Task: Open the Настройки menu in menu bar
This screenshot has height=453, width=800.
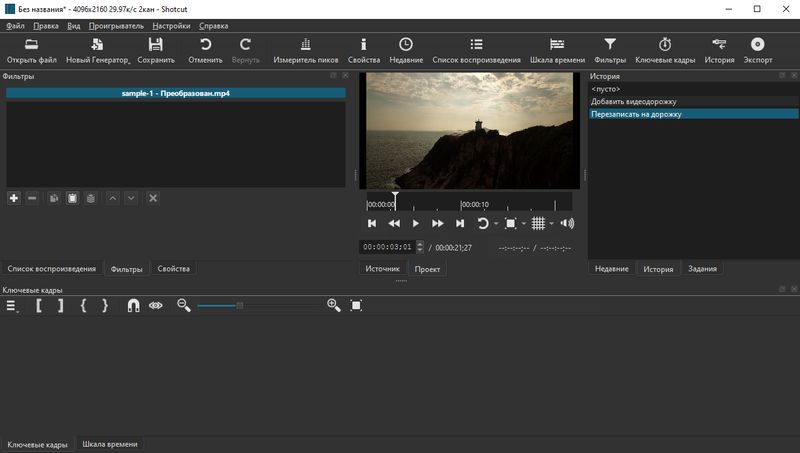Action: coord(171,25)
